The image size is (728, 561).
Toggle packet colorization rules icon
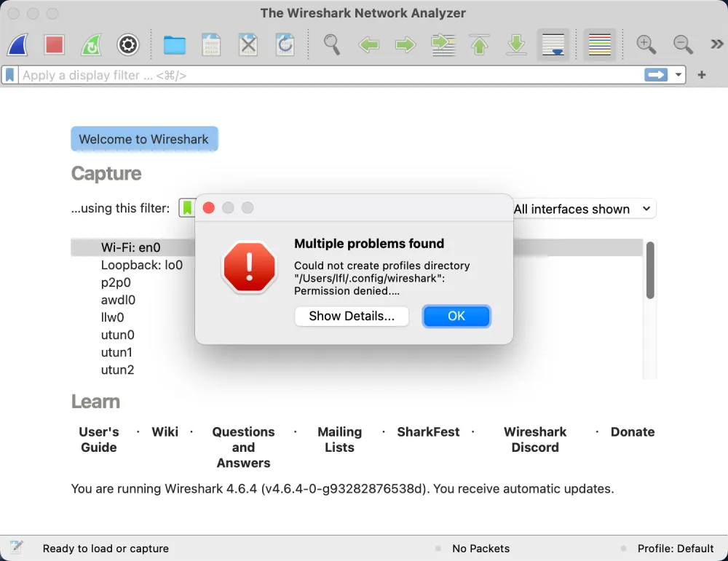click(x=599, y=45)
